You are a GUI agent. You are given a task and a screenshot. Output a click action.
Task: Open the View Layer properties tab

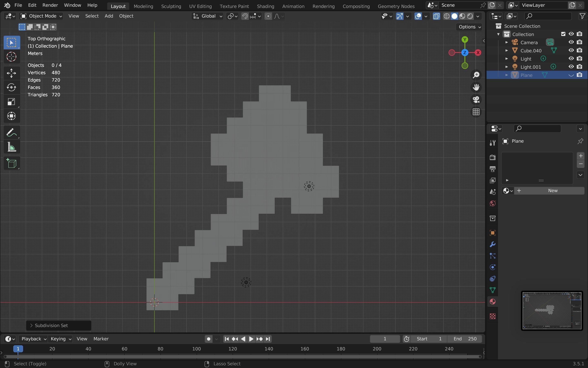(492, 180)
